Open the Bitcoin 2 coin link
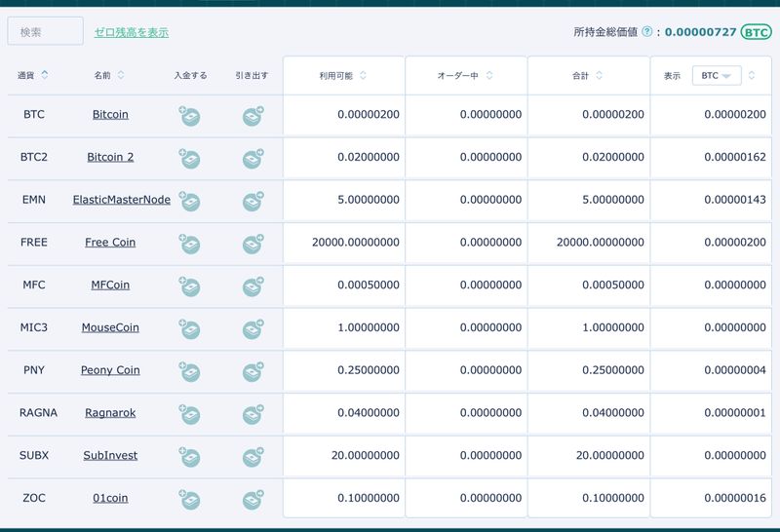Viewport: 780px width, 532px height. pyautogui.click(x=110, y=157)
